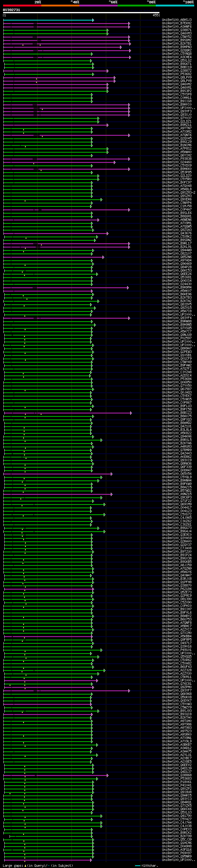
Task: Select hit UniRef100_Q2QQR2
Action: (177, 50)
